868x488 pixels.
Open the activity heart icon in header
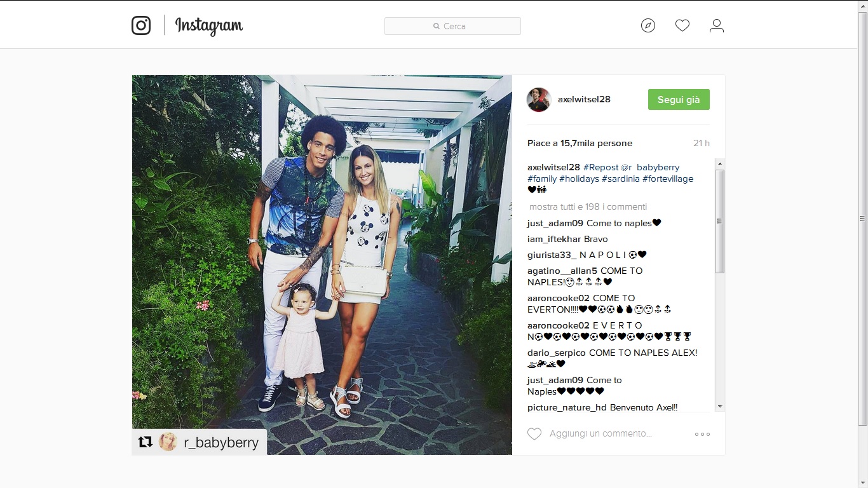click(x=682, y=25)
